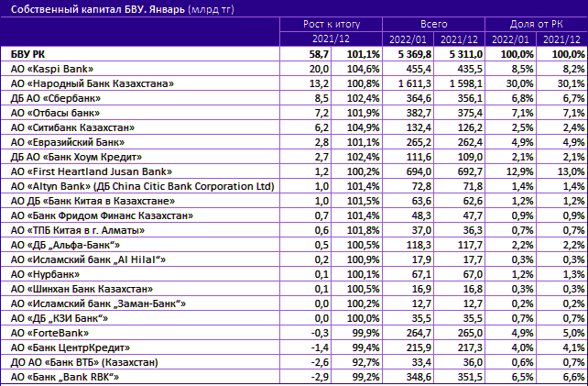Select 'АО «Исламский банк „Al Hilal“»' label
The image size is (588, 386).
coord(88,259)
